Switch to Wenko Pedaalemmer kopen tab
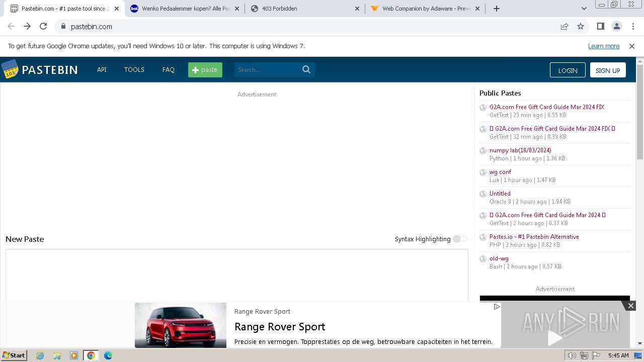The height and width of the screenshot is (362, 644). [x=185, y=9]
